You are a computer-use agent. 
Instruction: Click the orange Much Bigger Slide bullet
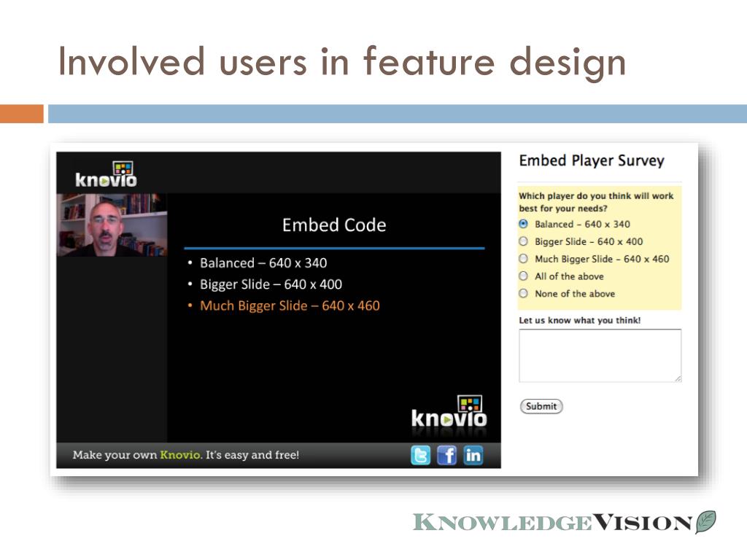(290, 306)
